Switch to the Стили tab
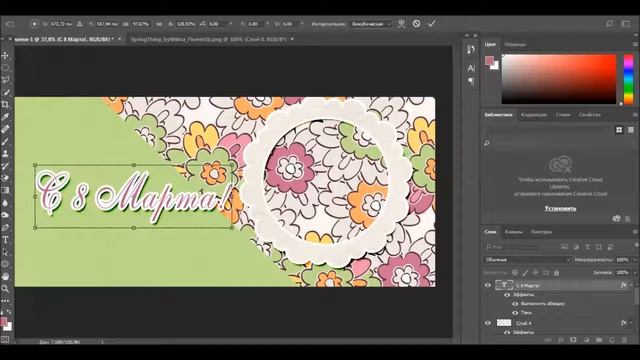Viewport: 640px width, 360px height. tap(563, 115)
